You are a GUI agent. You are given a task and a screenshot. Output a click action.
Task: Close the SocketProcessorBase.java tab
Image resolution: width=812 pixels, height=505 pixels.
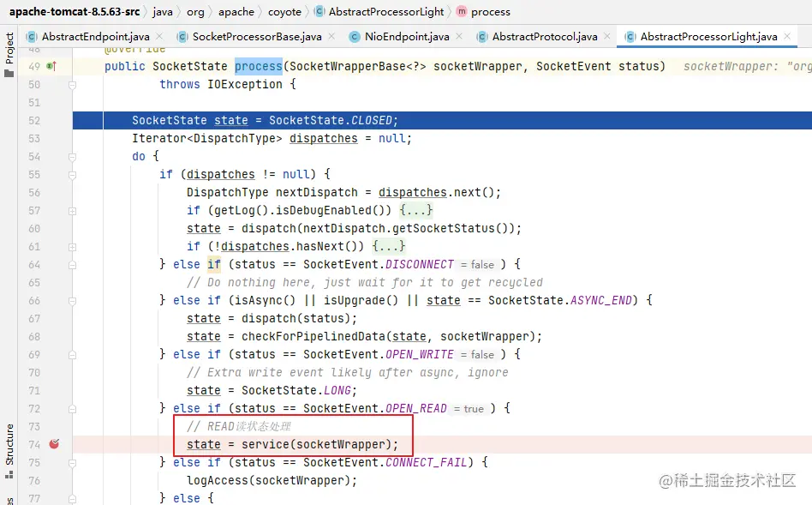pos(331,36)
